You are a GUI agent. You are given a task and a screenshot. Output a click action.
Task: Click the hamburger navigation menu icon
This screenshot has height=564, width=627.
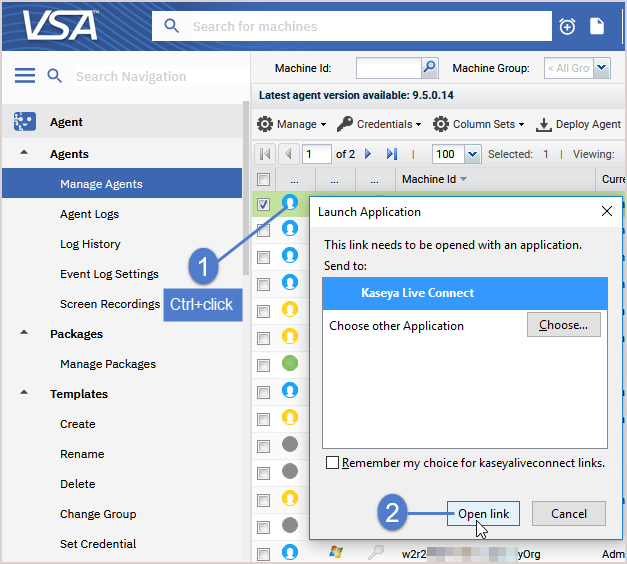[25, 76]
